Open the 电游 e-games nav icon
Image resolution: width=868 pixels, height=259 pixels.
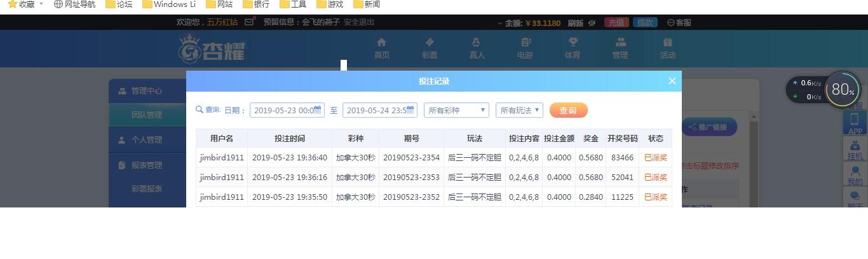coord(525,43)
